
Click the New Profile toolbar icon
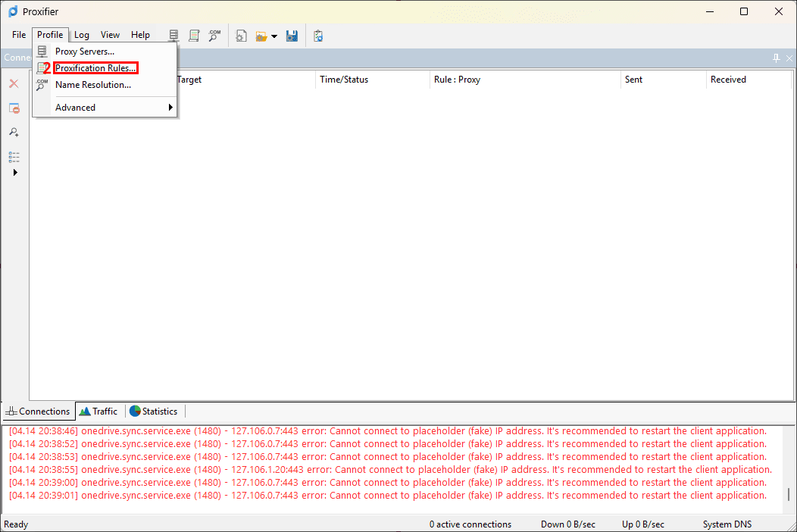tap(242, 36)
